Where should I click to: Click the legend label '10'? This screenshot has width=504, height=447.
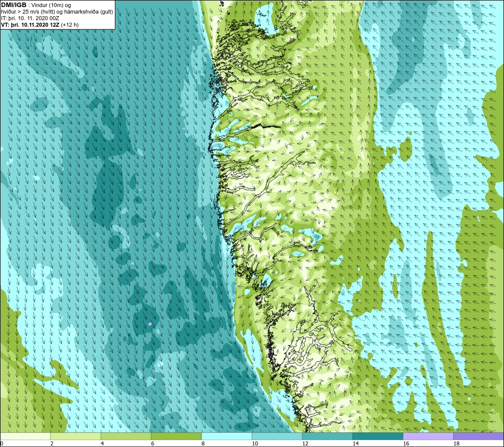tap(255, 444)
